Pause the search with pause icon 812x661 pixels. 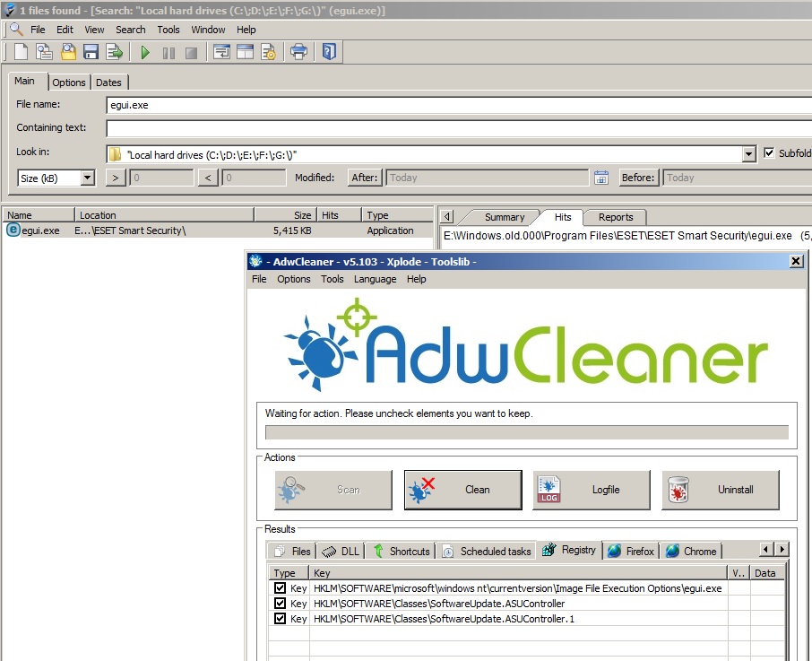point(168,53)
